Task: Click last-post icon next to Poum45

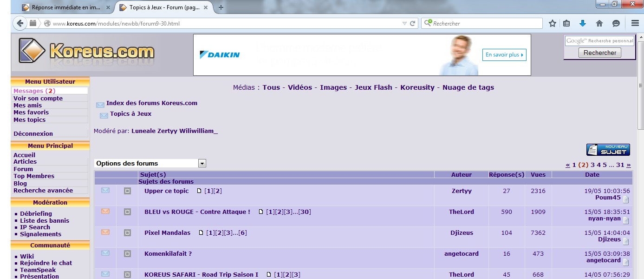Action: pos(626,199)
